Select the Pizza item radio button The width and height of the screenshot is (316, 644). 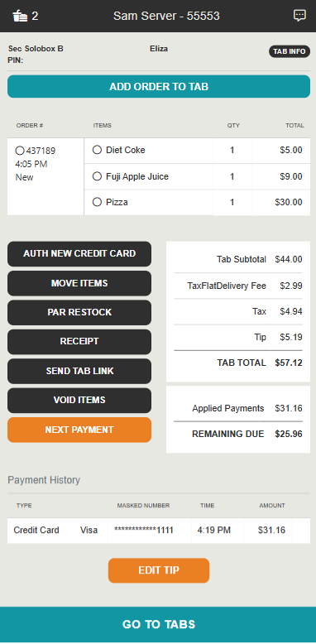click(97, 202)
